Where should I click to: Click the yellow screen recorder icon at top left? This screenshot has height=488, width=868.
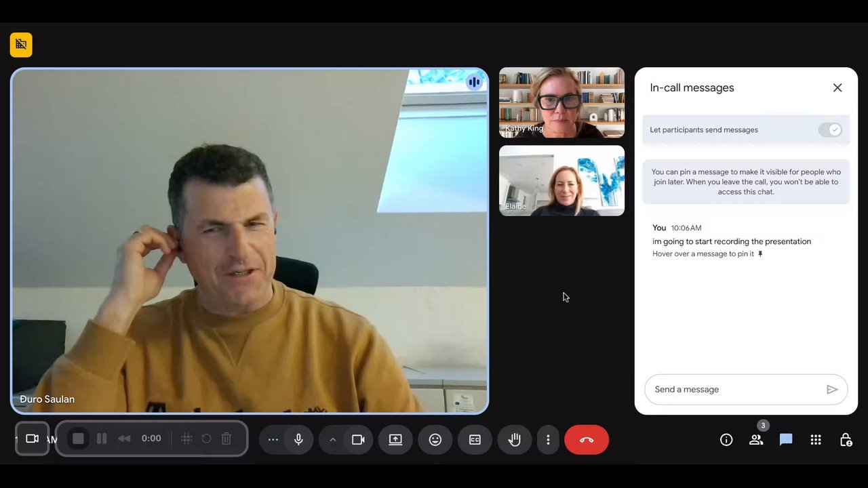21,45
